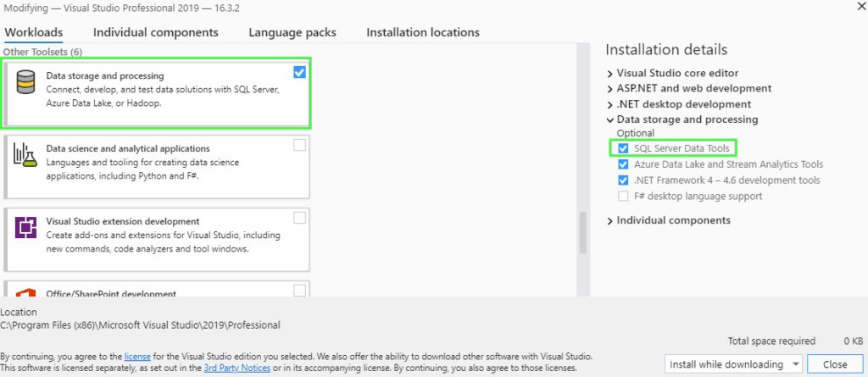Click the Visual Studio extension development icon
The height and width of the screenshot is (377, 868).
25,228
